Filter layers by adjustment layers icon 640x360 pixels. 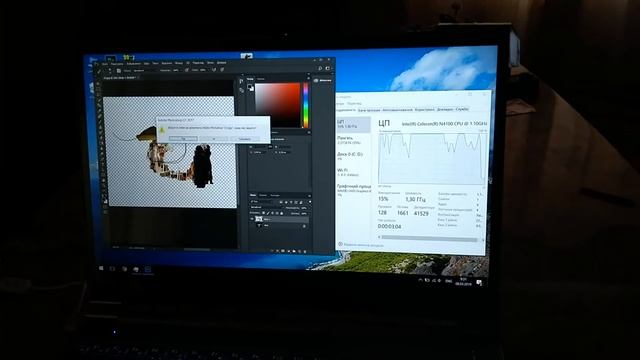point(286,202)
